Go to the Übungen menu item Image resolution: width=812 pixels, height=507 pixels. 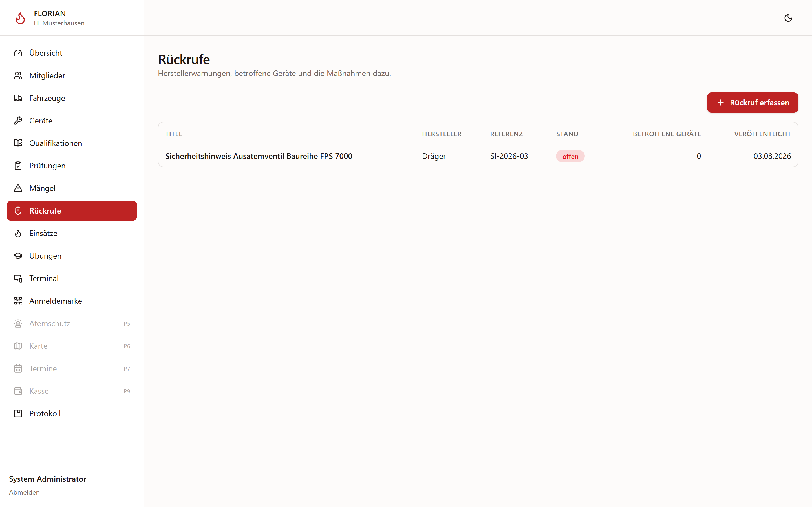[x=72, y=255]
